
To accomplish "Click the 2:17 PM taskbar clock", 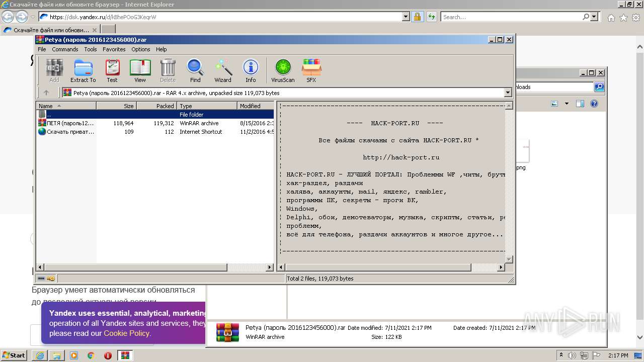I will click(x=618, y=355).
